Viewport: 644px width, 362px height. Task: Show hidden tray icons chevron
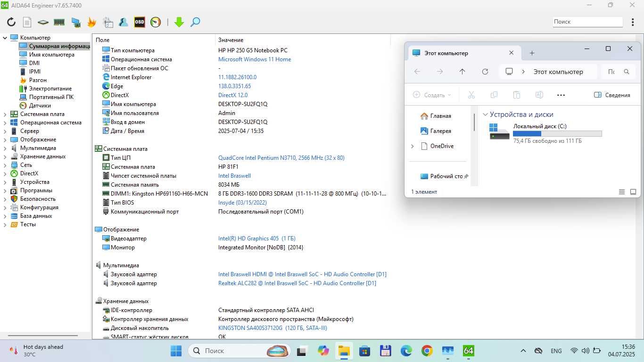pyautogui.click(x=523, y=351)
